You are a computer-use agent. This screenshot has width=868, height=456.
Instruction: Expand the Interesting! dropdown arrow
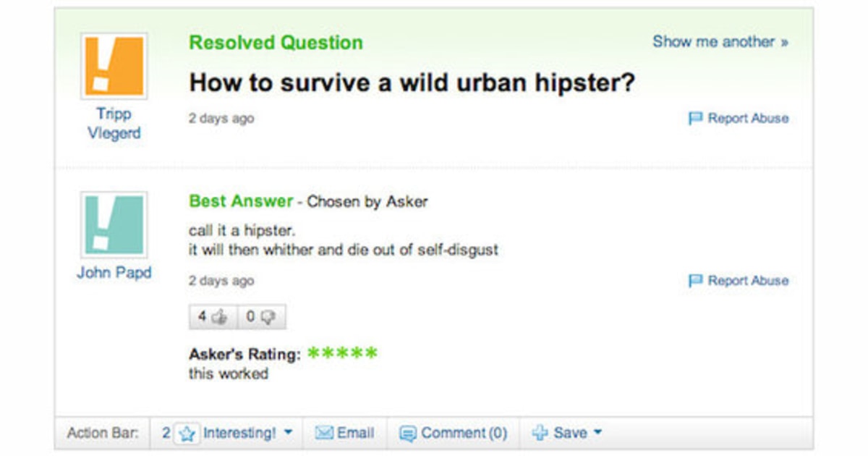point(287,432)
